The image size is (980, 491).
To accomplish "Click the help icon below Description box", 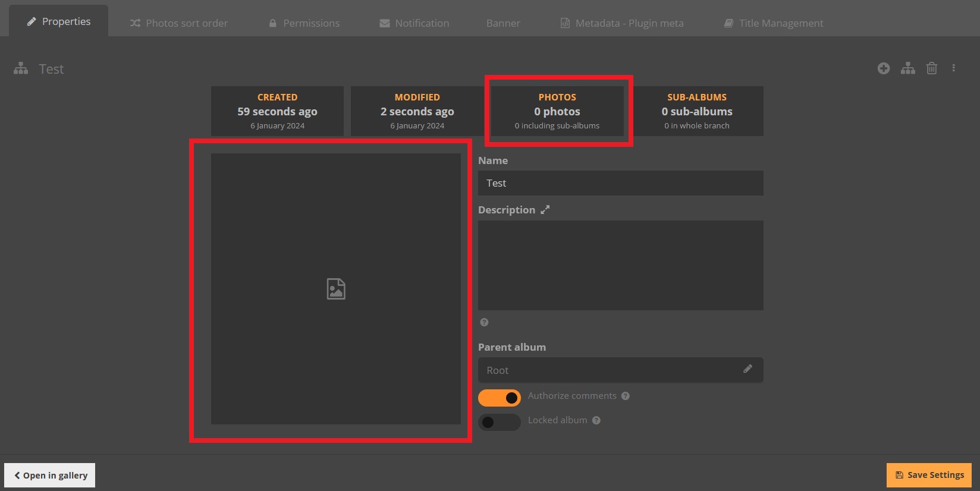I will point(484,322).
